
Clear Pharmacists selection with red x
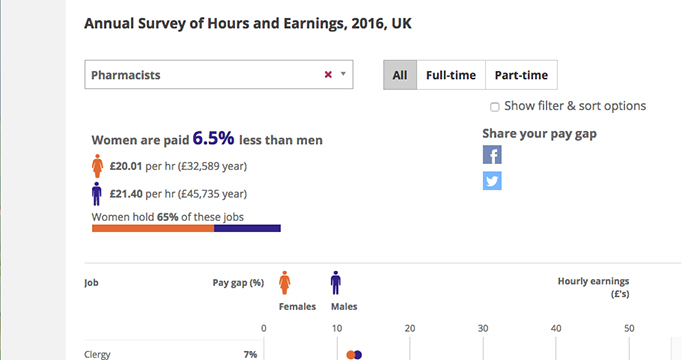click(328, 75)
